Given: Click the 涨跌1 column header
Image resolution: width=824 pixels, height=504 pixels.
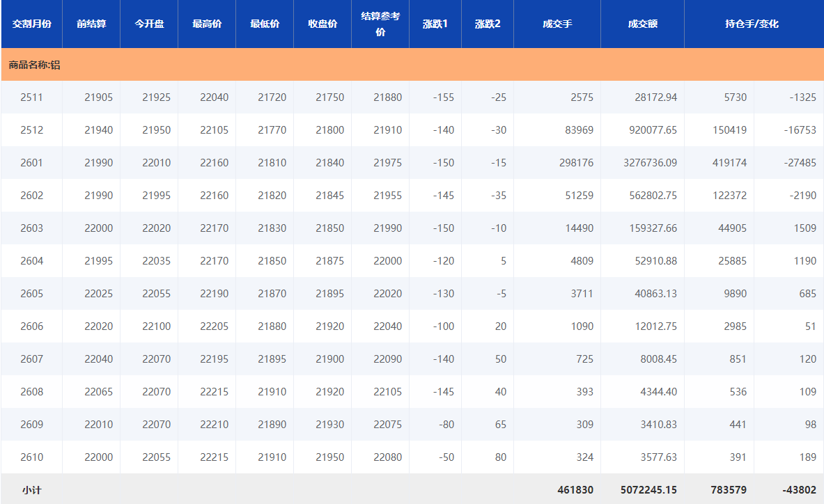Looking at the screenshot, I should pyautogui.click(x=435, y=24).
